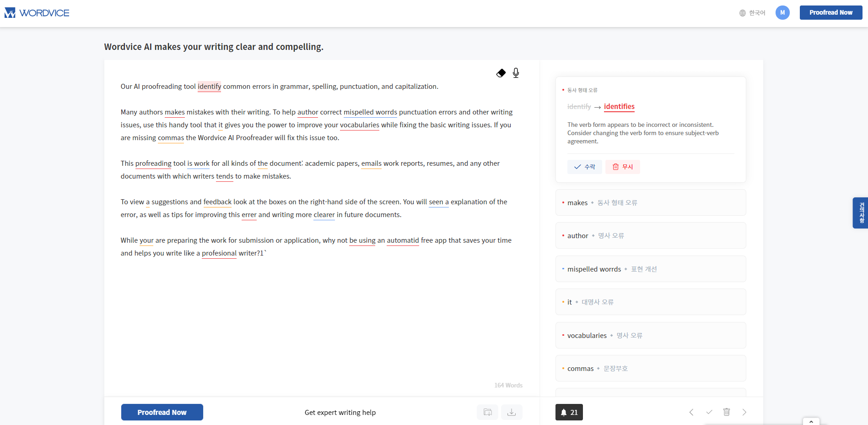Screen dimensions: 868x425
Task: Expand the mispelled worrds suggestion card
Action: 651,269
